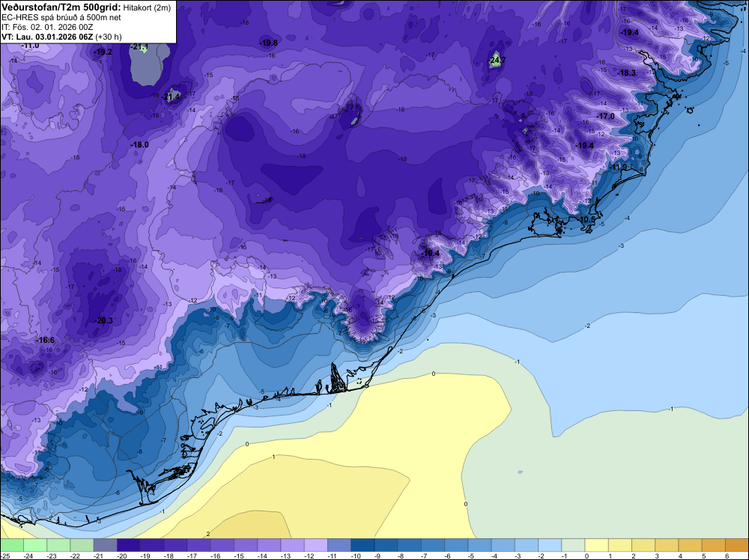Click the 4 label in the legend
The width and height of the screenshot is (749, 560).
pos(681,556)
